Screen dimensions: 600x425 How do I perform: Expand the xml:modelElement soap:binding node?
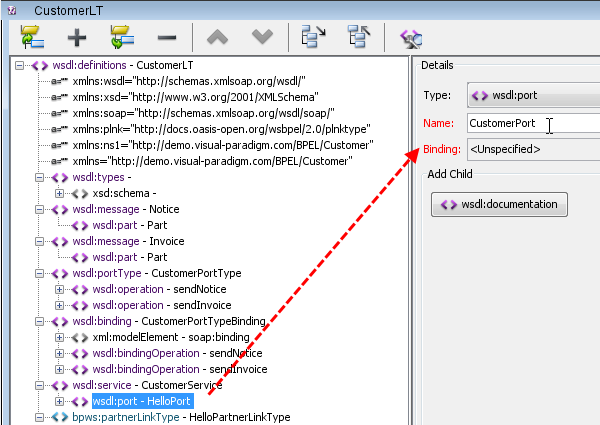[x=59, y=337]
